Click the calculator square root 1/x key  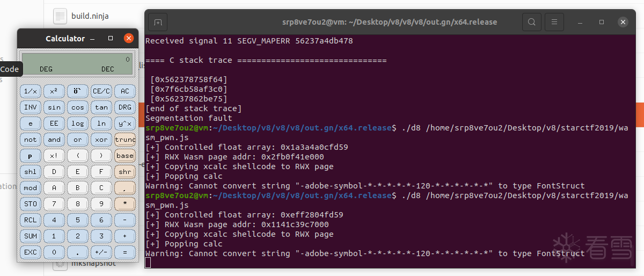(x=31, y=91)
